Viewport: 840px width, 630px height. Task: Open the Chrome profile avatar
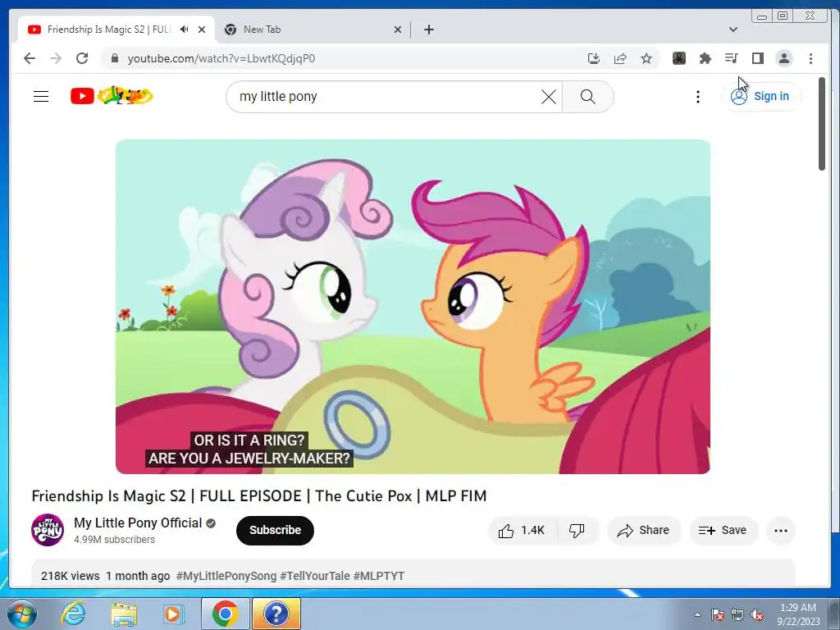coord(784,58)
